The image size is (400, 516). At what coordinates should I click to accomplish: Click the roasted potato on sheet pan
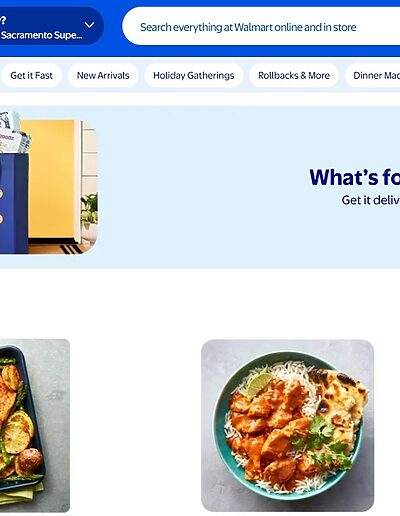(x=30, y=461)
